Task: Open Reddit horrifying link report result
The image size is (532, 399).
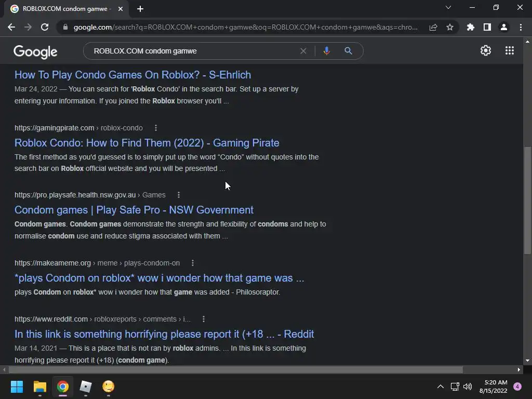Action: tap(164, 334)
